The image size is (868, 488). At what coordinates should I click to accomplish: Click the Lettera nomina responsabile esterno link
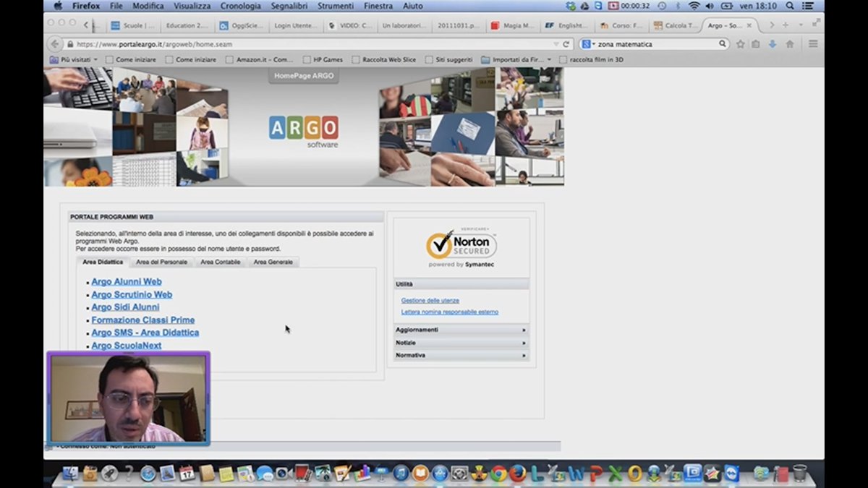(x=450, y=312)
